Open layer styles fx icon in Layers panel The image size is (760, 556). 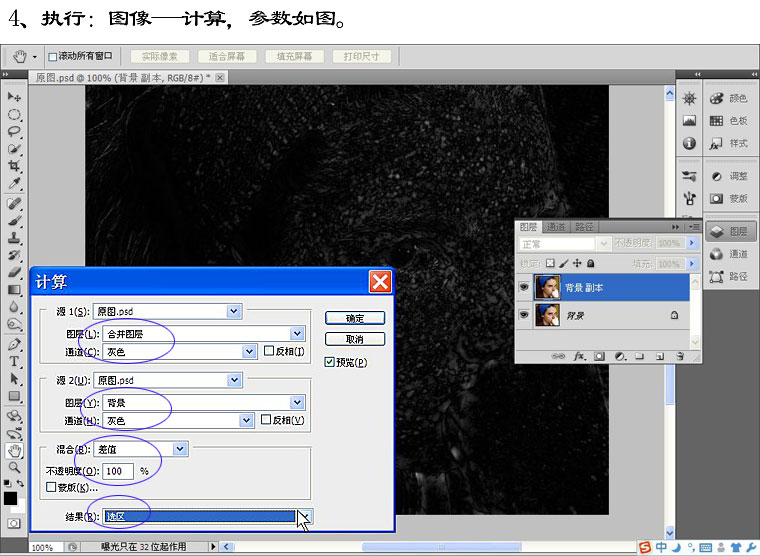[x=579, y=356]
